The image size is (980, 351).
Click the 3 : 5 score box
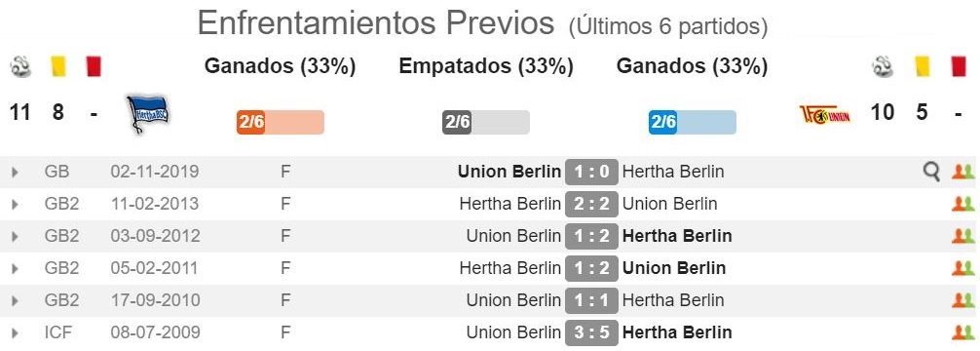tap(591, 331)
